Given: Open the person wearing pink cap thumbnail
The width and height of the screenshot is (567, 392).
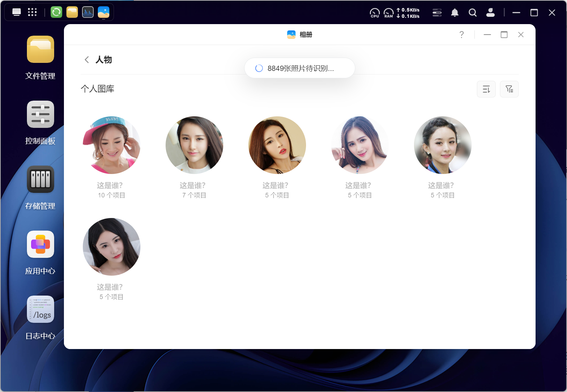Looking at the screenshot, I should tap(111, 145).
